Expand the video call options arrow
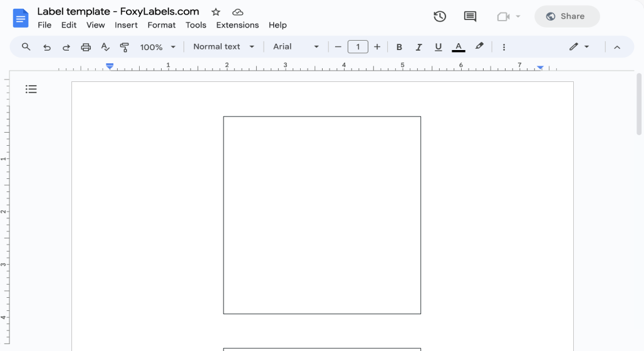 (x=518, y=16)
